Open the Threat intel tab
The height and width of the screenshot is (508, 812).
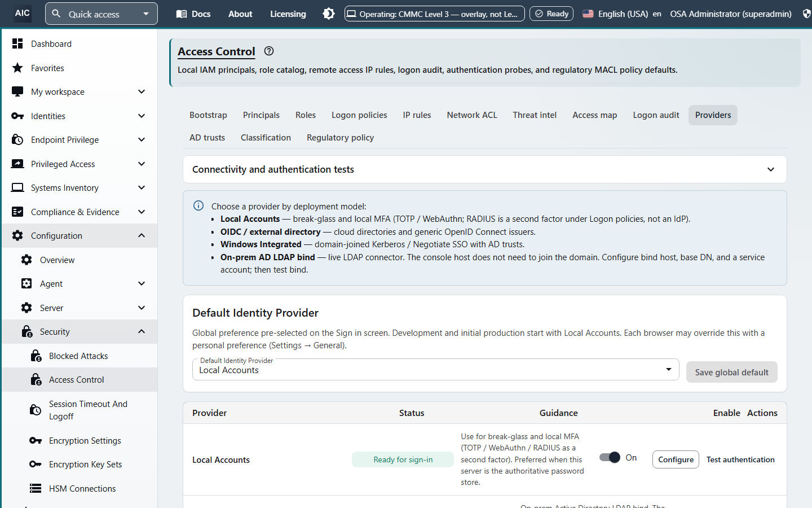[x=535, y=115]
